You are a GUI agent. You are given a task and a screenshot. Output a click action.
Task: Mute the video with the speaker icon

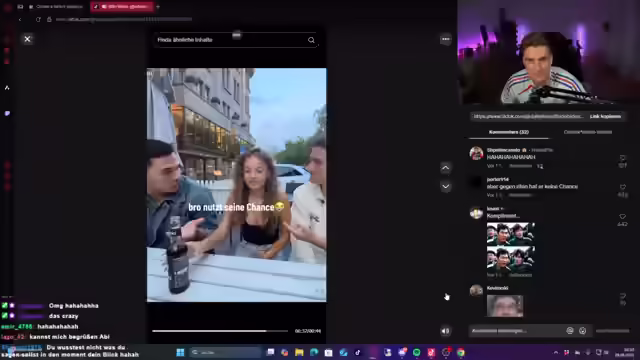tap(445, 331)
